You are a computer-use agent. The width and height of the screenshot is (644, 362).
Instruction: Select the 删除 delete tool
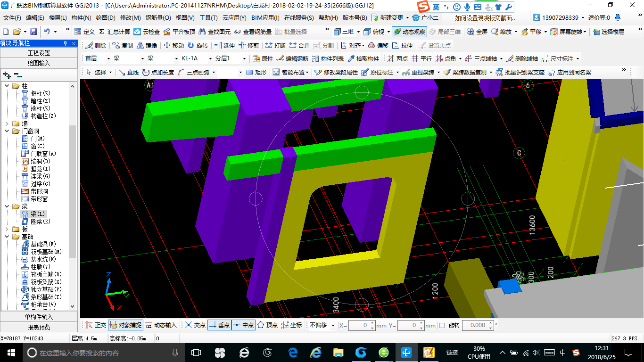tap(96, 45)
